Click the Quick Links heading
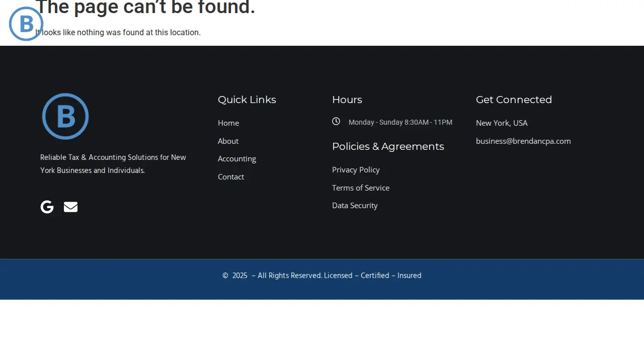This screenshot has width=644, height=362. coord(247,100)
